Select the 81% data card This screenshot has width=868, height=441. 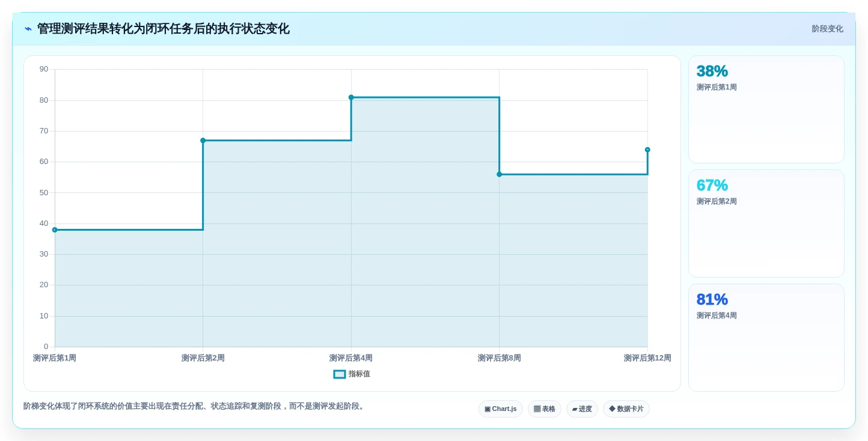click(x=766, y=338)
